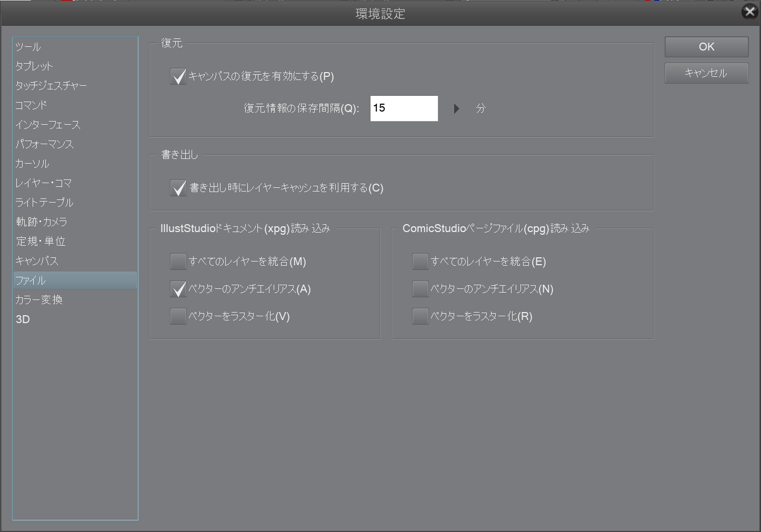Switch to パフォーマンス settings
Image resolution: width=761 pixels, height=532 pixels.
click(x=75, y=144)
